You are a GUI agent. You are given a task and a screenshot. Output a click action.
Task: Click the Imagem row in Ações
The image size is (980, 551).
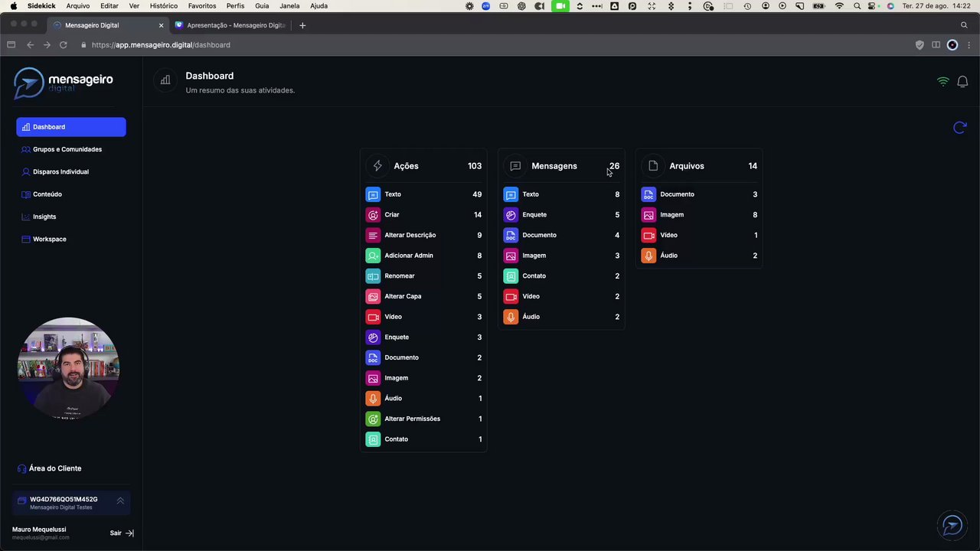423,378
